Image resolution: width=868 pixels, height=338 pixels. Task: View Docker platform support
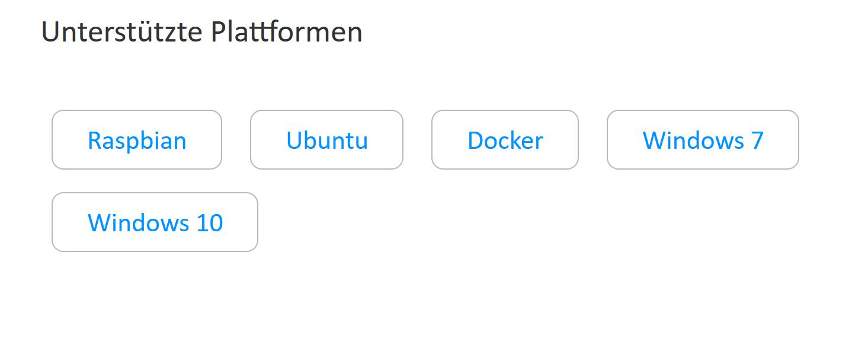click(505, 140)
